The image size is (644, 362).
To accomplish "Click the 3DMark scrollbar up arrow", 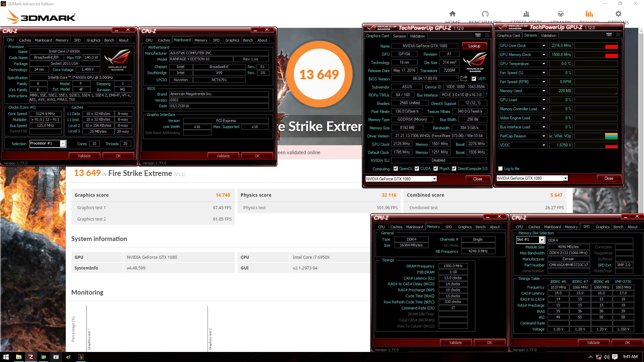I will [641, 31].
